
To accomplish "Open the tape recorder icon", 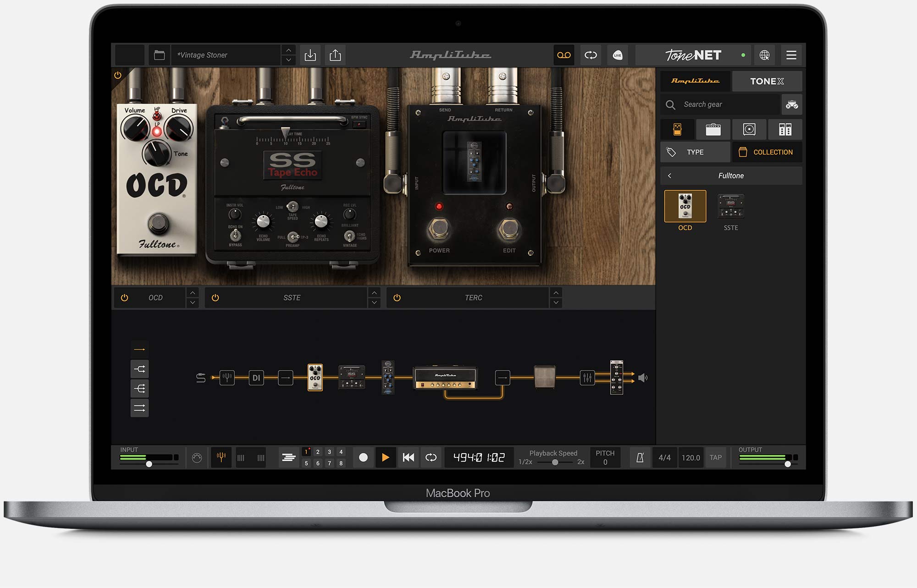I will 563,55.
